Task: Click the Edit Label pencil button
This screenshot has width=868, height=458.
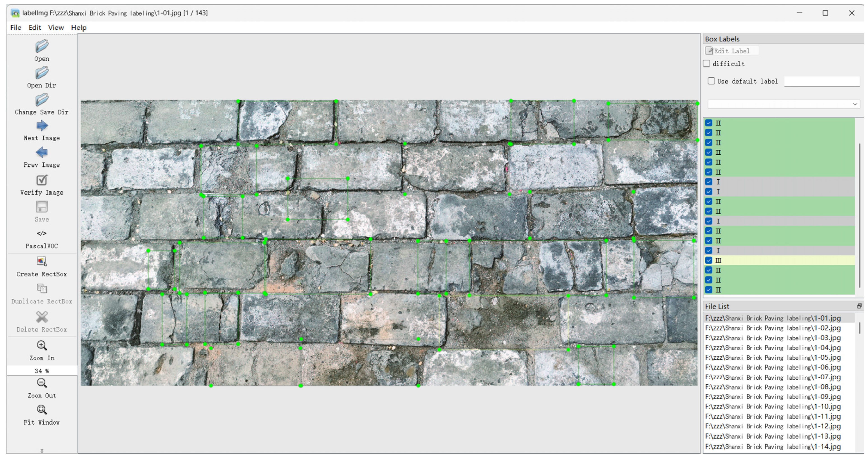Action: 731,51
